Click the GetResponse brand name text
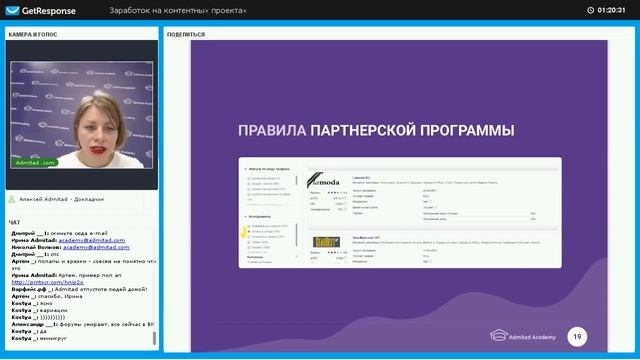The height and width of the screenshot is (360, 640). pos(49,11)
